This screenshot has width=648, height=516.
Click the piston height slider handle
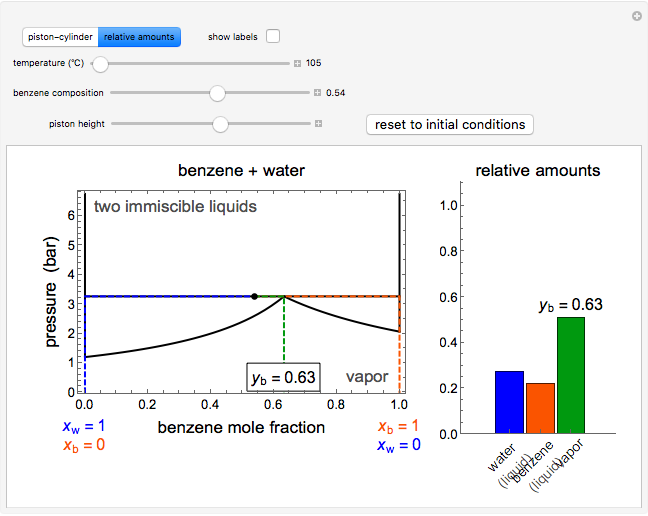[x=221, y=125]
